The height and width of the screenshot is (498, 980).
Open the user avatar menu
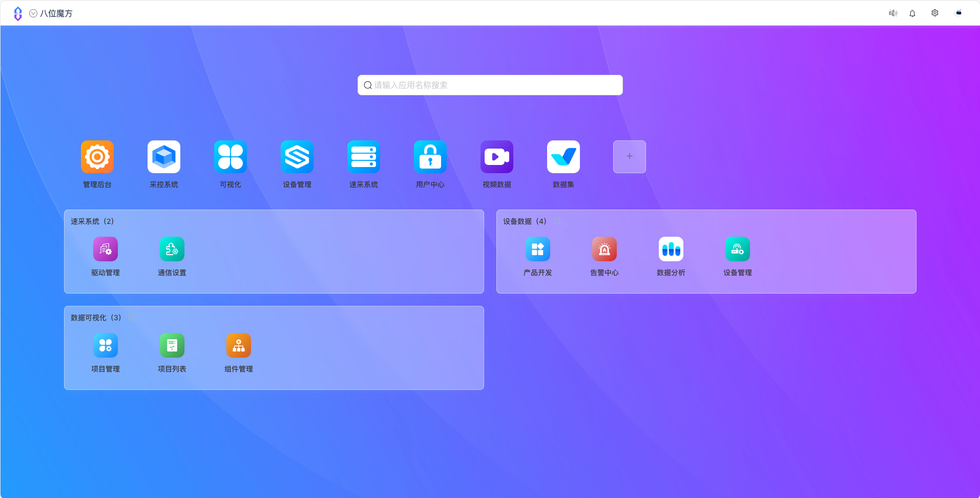coord(958,13)
